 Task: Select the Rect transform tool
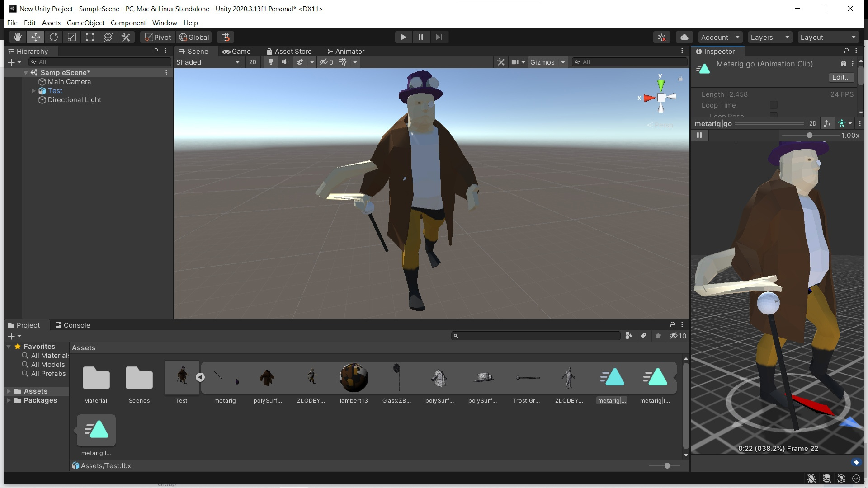(90, 37)
